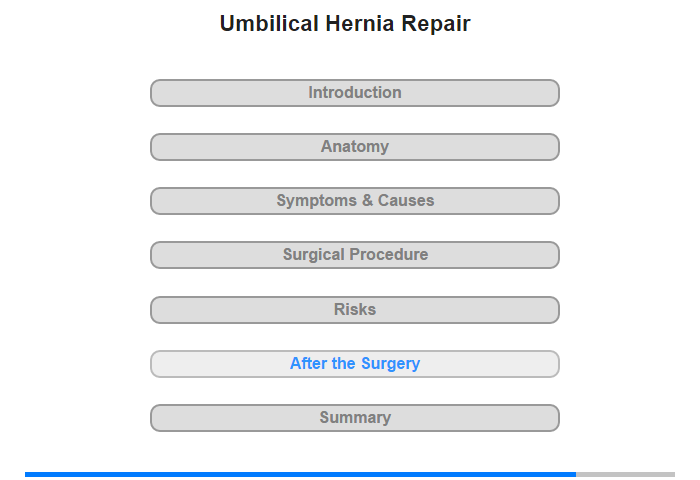This screenshot has width=700, height=480.
Task: Click the blue filled part of progress bar
Action: pos(300,474)
